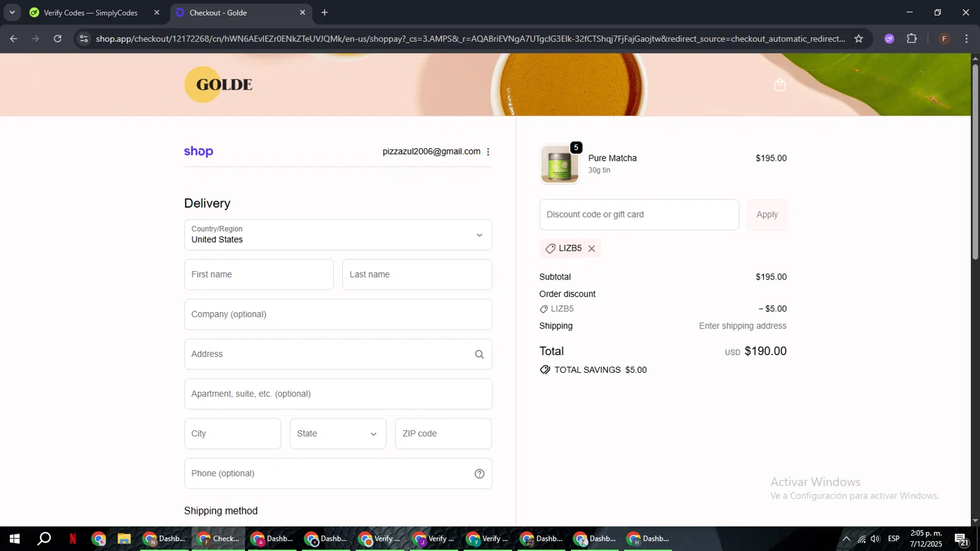Viewport: 980px width, 551px height.
Task: Open File Explorer from taskbar
Action: tap(123, 539)
